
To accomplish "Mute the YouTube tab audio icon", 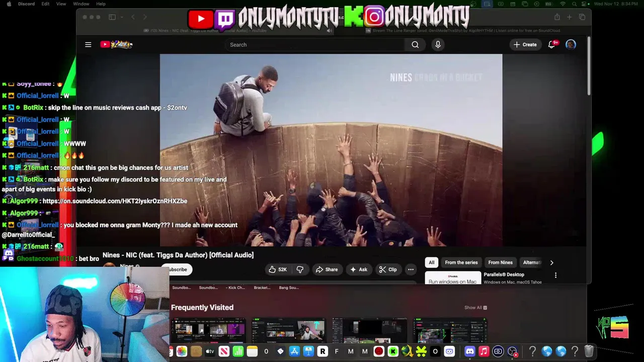I will [x=329, y=31].
